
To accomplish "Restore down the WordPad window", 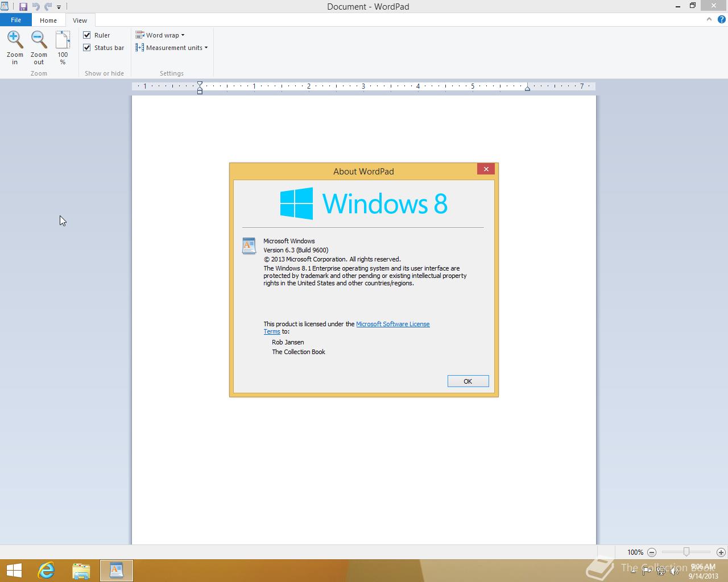I will 693,6.
